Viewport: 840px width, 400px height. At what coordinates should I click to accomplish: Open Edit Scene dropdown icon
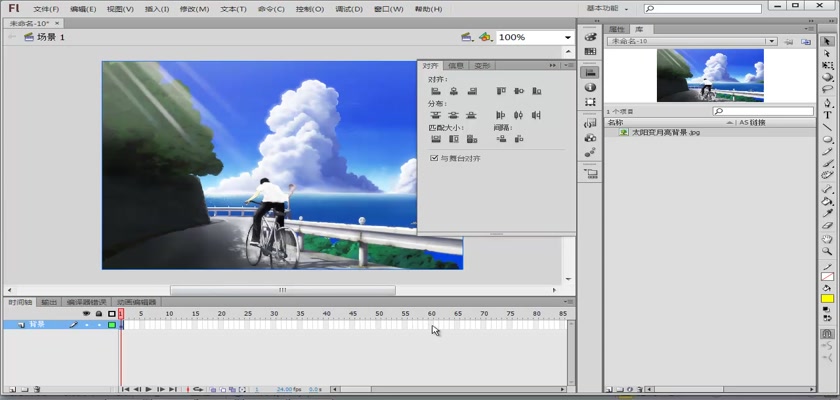[x=467, y=37]
